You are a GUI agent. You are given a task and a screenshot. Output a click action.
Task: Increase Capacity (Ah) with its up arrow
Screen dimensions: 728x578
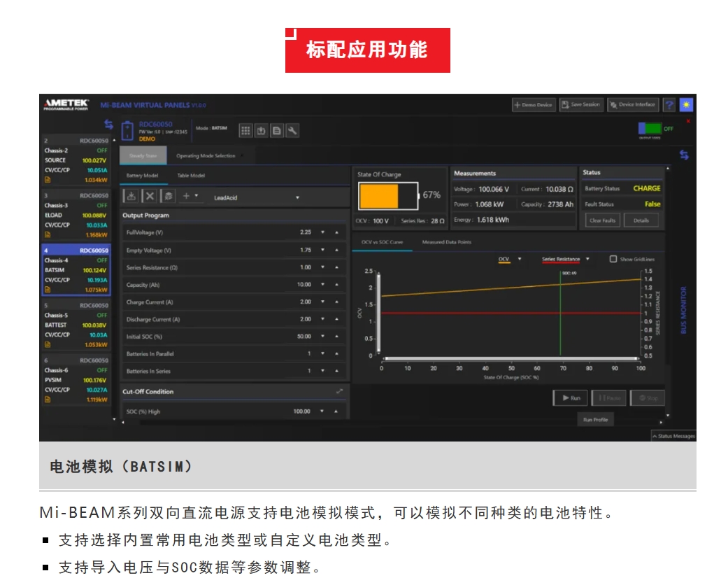pos(336,284)
